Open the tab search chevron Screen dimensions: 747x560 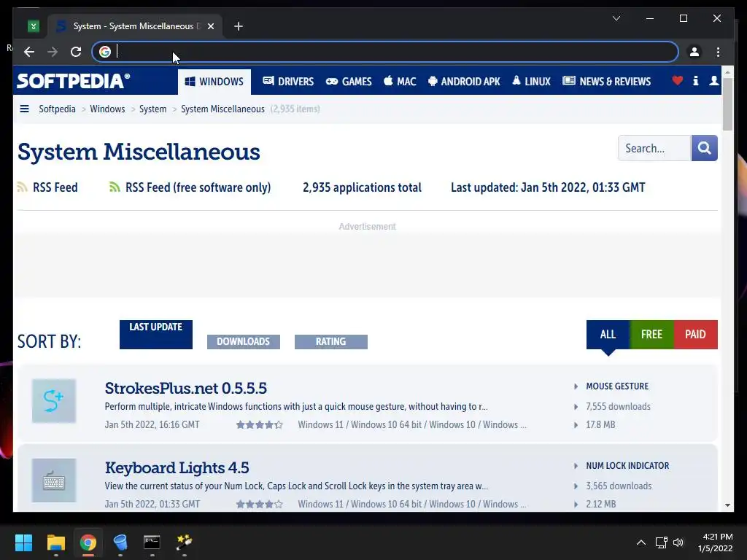(x=616, y=18)
